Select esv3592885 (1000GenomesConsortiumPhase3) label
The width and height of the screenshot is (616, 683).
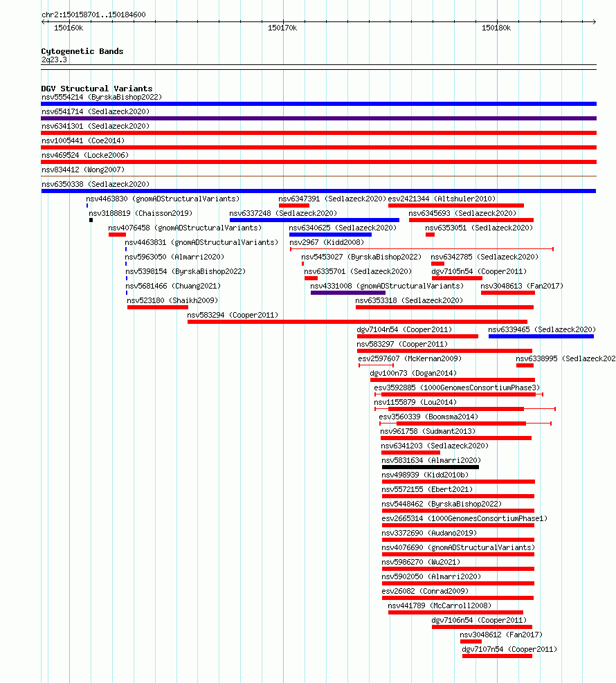click(457, 388)
